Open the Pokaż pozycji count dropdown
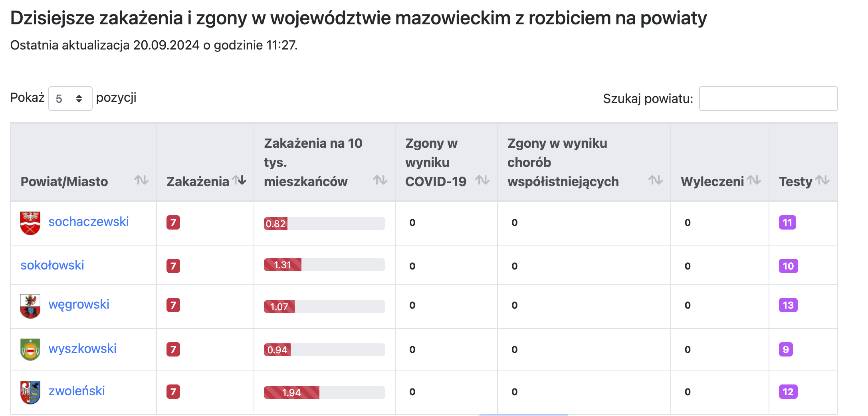The height and width of the screenshot is (416, 868). tap(70, 99)
